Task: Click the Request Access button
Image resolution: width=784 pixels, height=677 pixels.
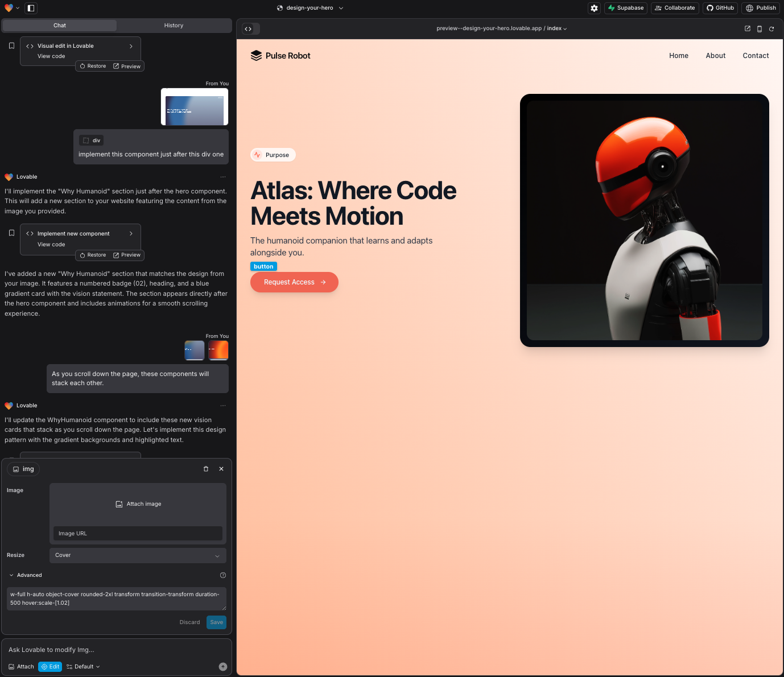Action: point(294,282)
